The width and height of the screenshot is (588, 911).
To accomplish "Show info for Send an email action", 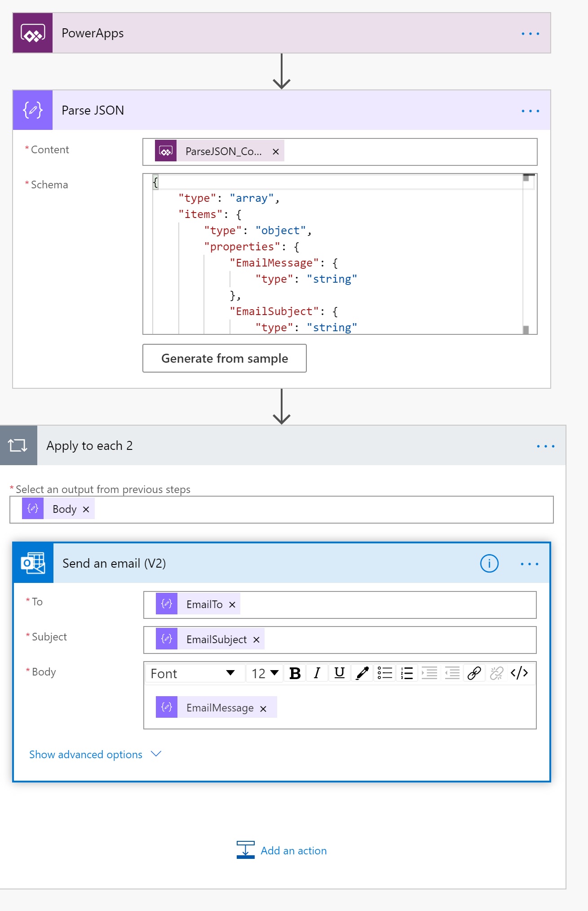I will point(489,564).
